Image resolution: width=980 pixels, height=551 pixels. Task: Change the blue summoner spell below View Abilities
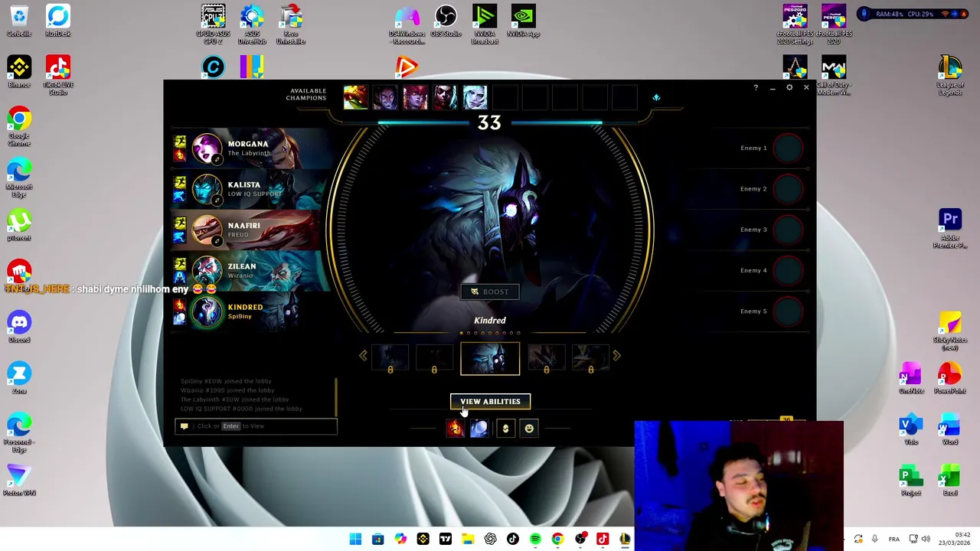point(479,429)
